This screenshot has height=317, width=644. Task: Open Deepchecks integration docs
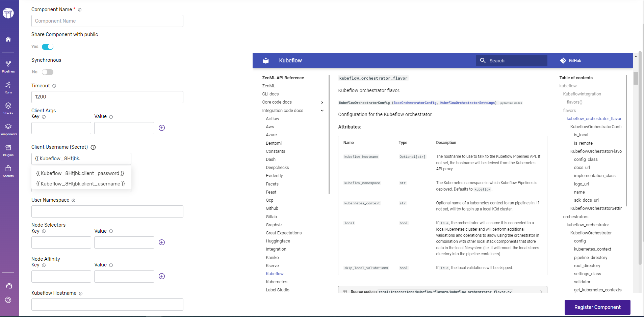click(277, 168)
